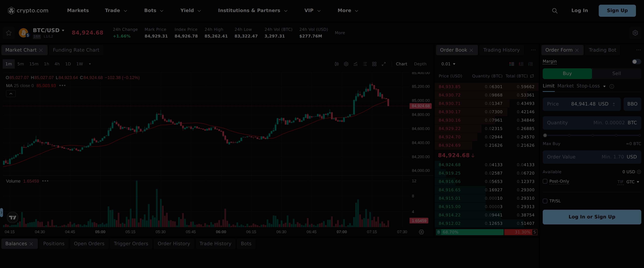The height and width of the screenshot is (268, 644).
Task: Toggle the Margin switch
Action: pyautogui.click(x=636, y=62)
